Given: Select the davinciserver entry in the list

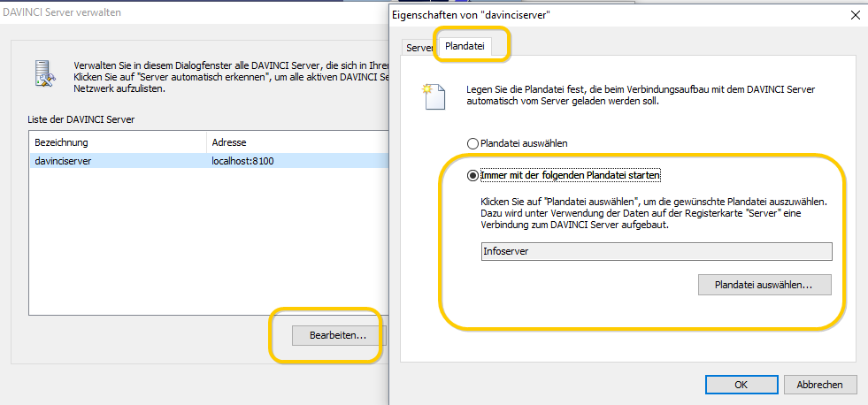Looking at the screenshot, I should tap(208, 161).
